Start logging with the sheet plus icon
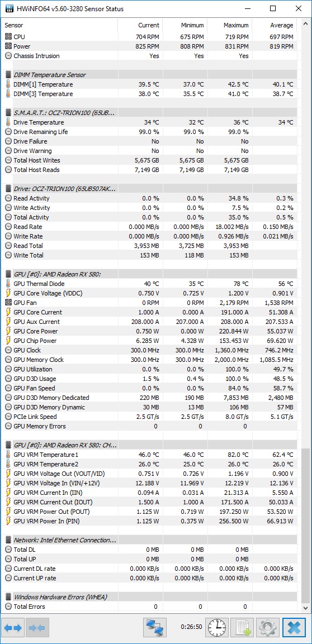312x644 pixels. [242, 628]
